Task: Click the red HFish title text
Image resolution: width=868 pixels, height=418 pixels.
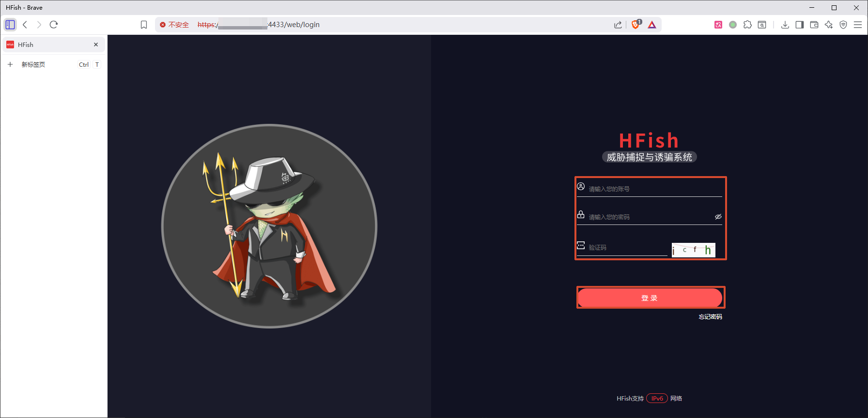Action: pos(649,141)
